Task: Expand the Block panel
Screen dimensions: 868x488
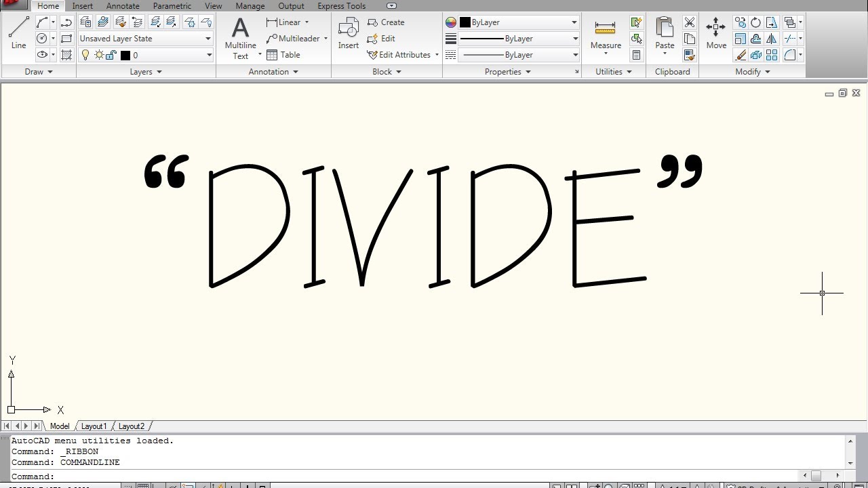Action: pos(387,72)
